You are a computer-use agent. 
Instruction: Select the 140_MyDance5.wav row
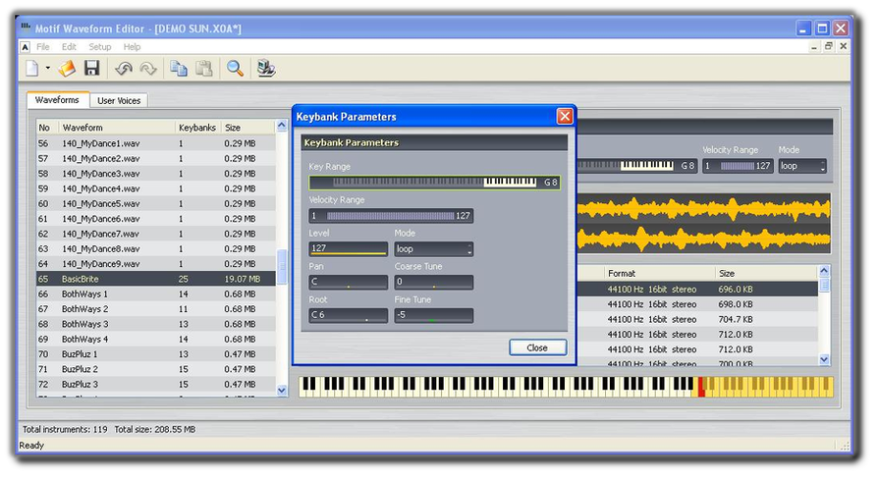click(156, 204)
